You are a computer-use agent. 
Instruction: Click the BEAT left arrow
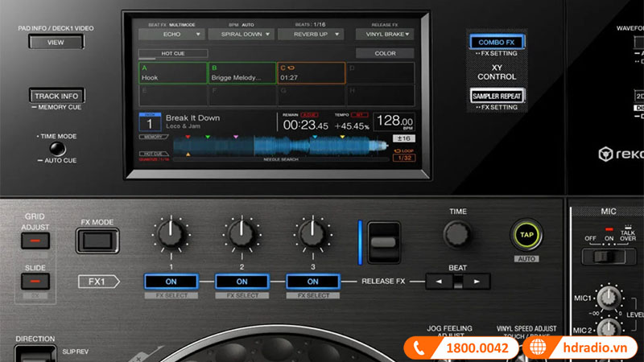[439, 282]
